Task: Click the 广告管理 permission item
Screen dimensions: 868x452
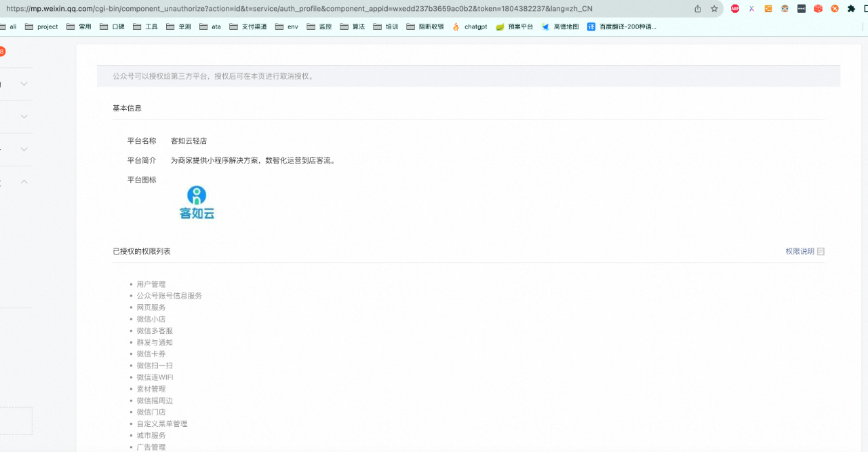Action: 151,447
